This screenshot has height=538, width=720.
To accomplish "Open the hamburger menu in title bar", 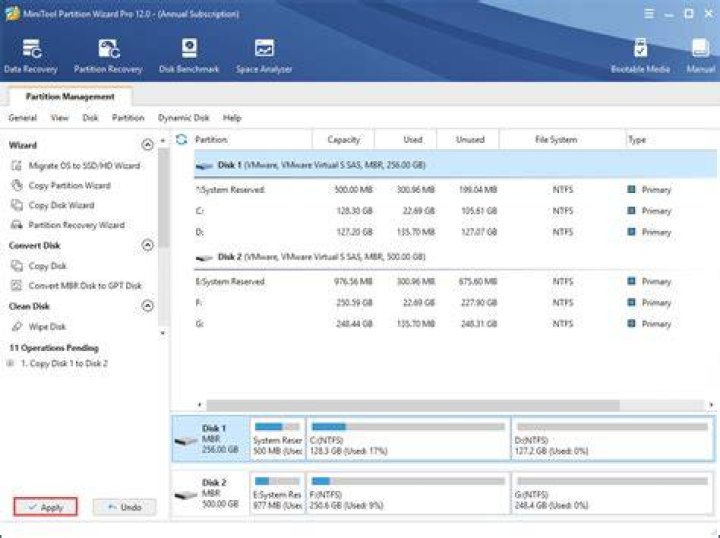I will [x=649, y=14].
